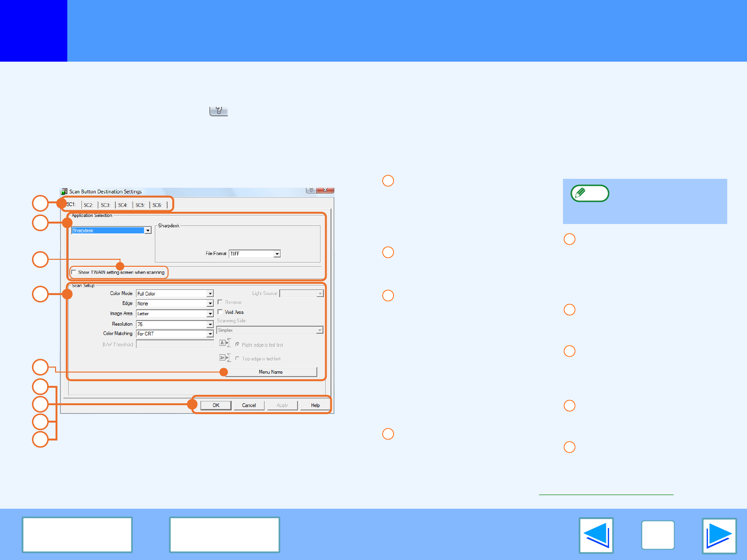Click the title bar help button in the dialog
Viewport: 747px width, 560px height.
311,190
